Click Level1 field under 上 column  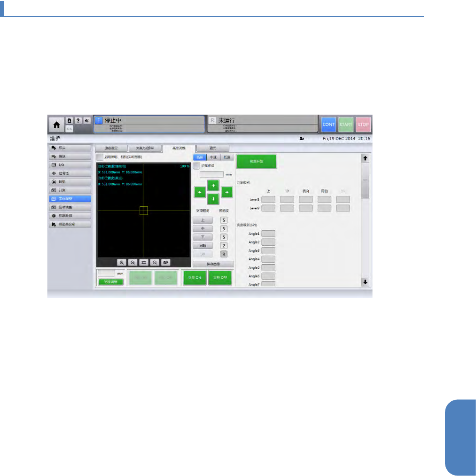click(268, 199)
